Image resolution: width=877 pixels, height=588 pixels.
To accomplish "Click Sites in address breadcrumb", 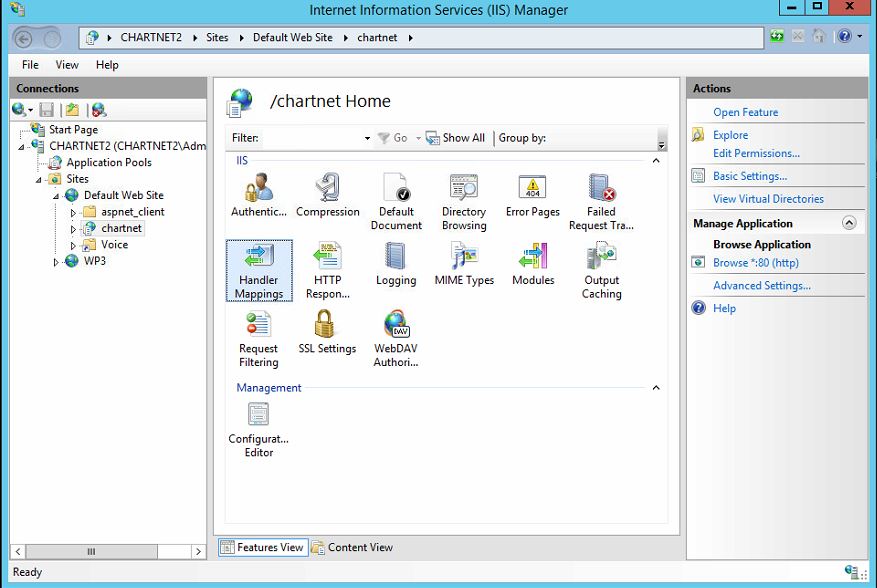I will [x=217, y=37].
